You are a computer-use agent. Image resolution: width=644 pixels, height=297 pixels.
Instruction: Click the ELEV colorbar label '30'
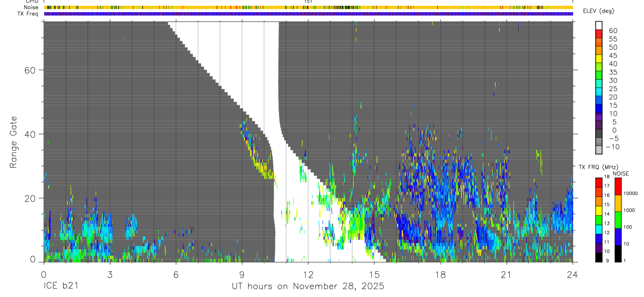[x=613, y=80]
